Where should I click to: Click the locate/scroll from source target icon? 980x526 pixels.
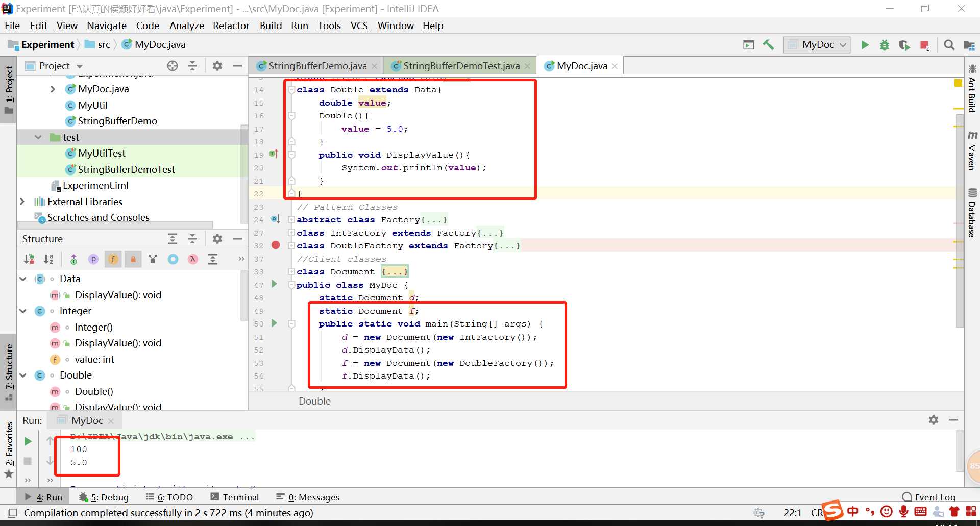[x=173, y=66]
